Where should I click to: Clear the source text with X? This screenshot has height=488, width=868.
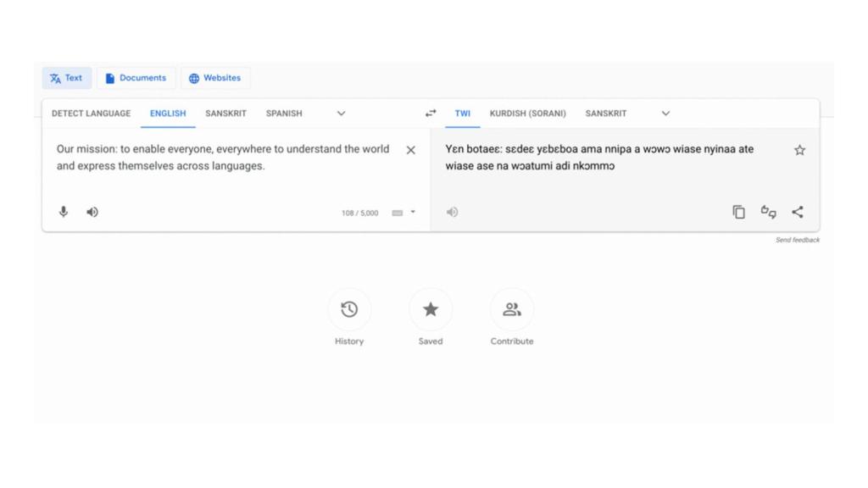point(411,150)
